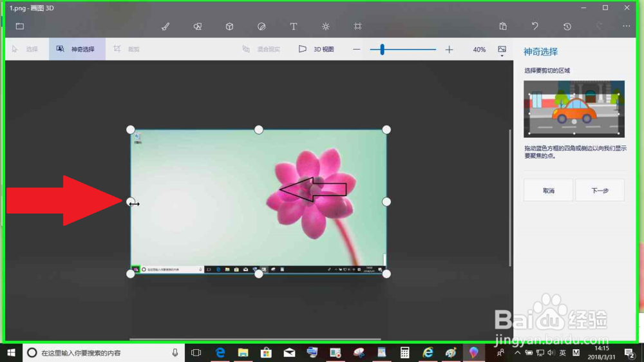Click the top-right selection corner handle

386,130
